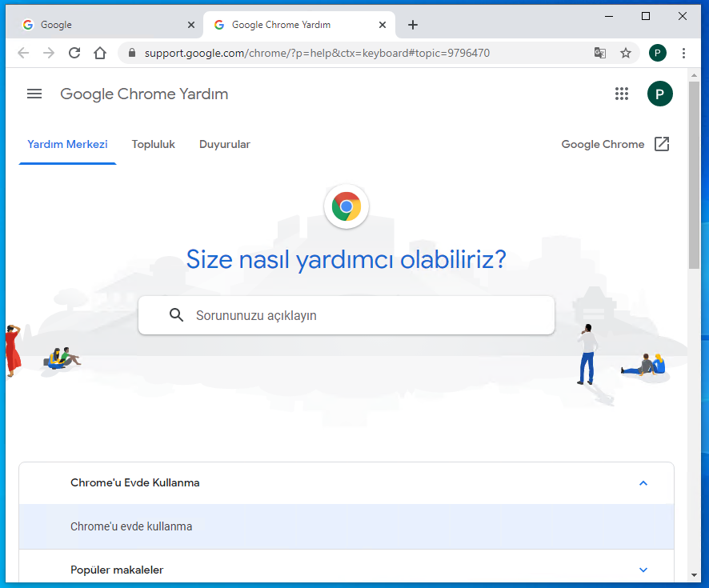The height and width of the screenshot is (588, 709).
Task: Click the Chrome'u Evde Kullanma heading
Action: click(134, 482)
